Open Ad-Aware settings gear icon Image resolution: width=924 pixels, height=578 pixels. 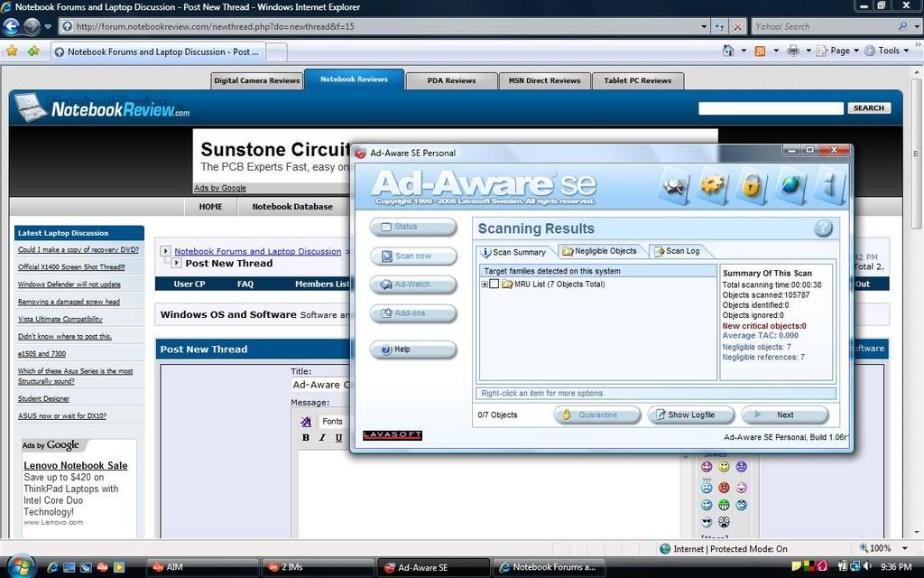tap(713, 185)
